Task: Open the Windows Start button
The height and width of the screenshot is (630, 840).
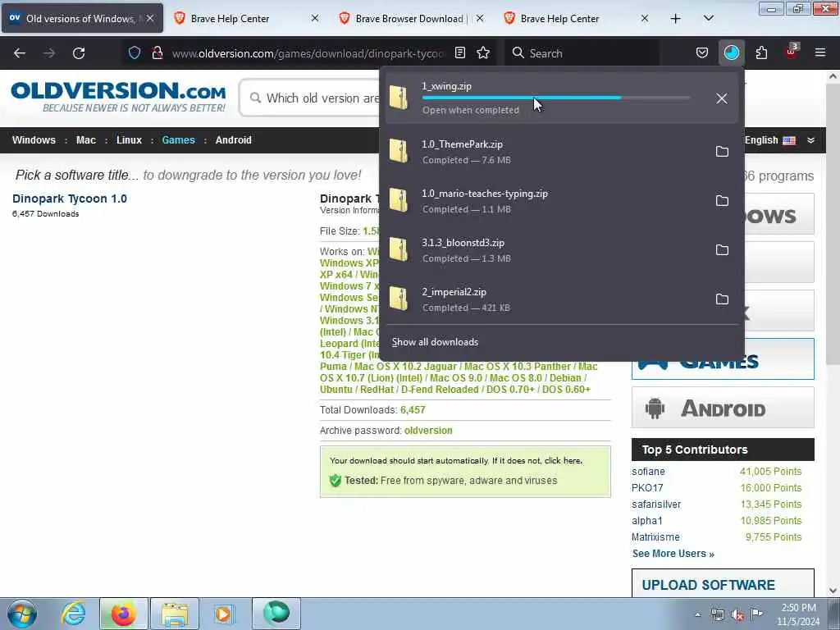Action: [x=22, y=614]
